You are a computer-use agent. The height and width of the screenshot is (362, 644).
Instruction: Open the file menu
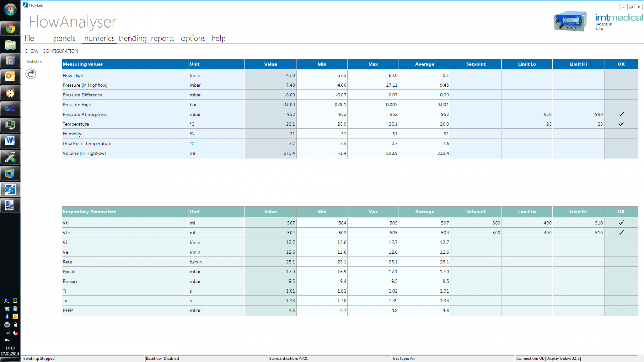coord(29,38)
